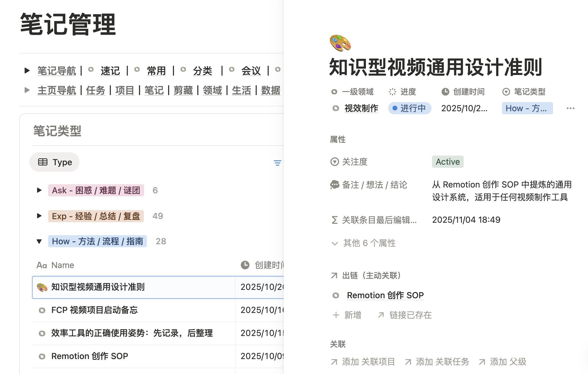The height and width of the screenshot is (374, 588).
Task: Collapse the How - 方法 group triangle
Action: (x=39, y=241)
